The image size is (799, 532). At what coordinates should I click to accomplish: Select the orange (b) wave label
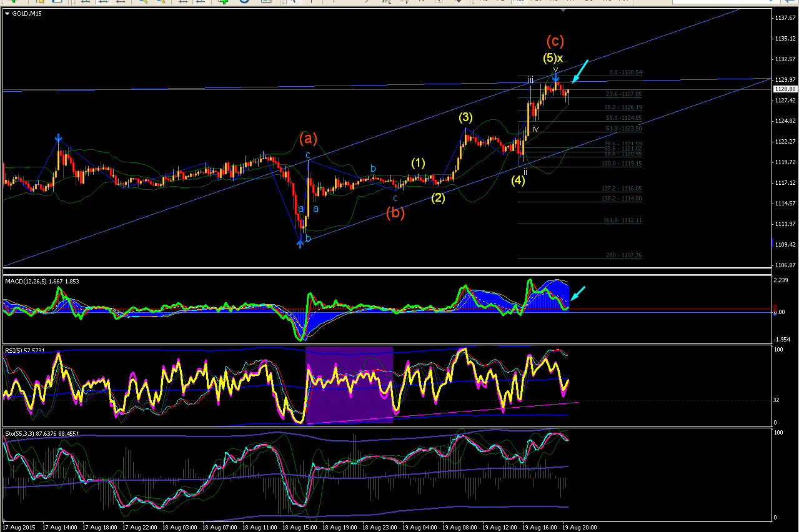coord(395,212)
